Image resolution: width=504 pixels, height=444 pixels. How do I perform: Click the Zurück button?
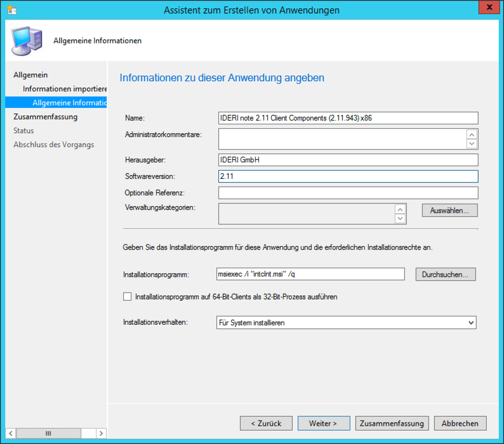click(x=266, y=424)
